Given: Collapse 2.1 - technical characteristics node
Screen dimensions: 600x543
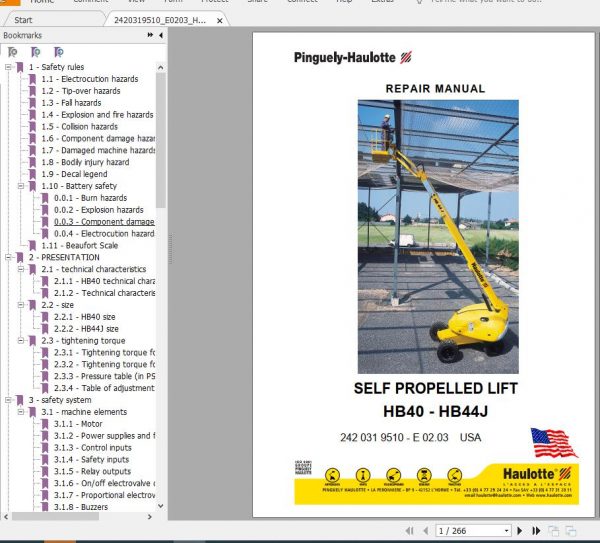Looking at the screenshot, I should click(x=21, y=269).
